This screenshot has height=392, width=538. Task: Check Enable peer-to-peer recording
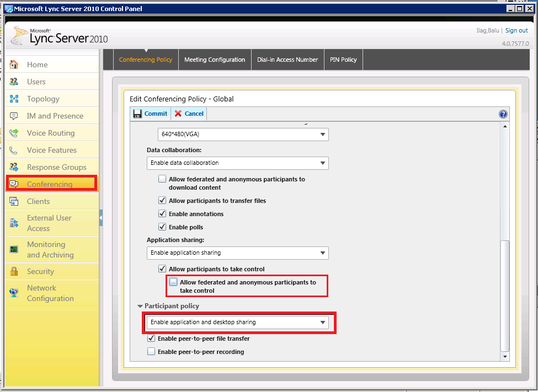[x=151, y=351]
